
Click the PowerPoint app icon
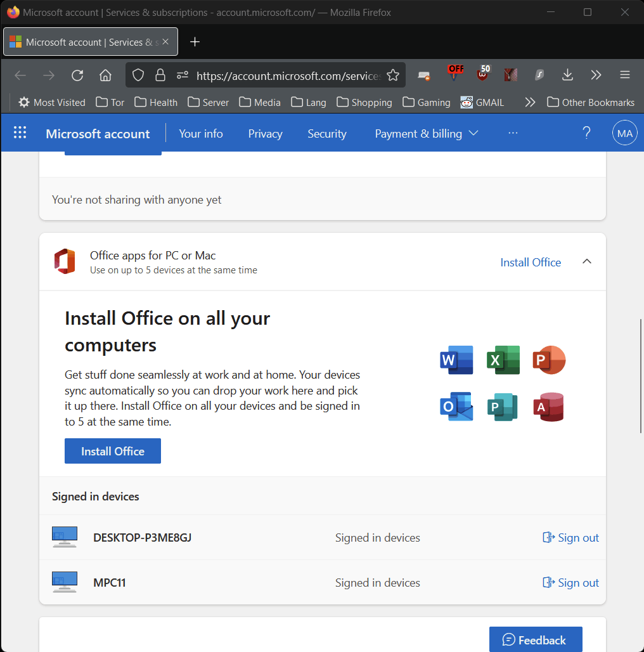549,360
